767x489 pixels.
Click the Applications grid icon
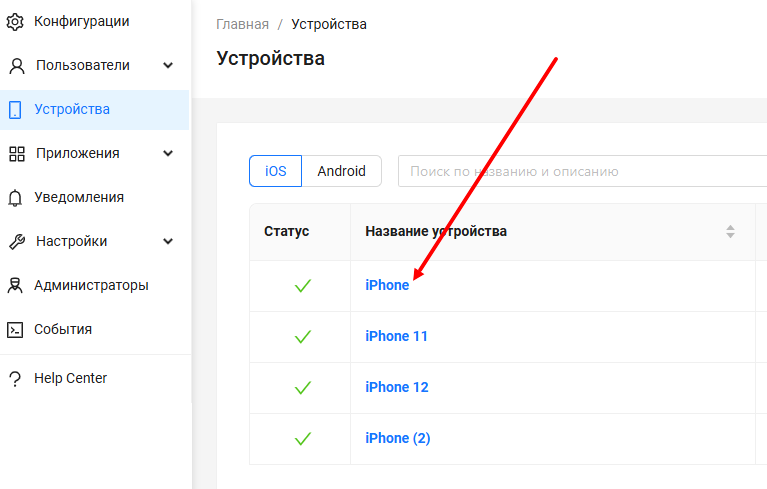pos(16,154)
